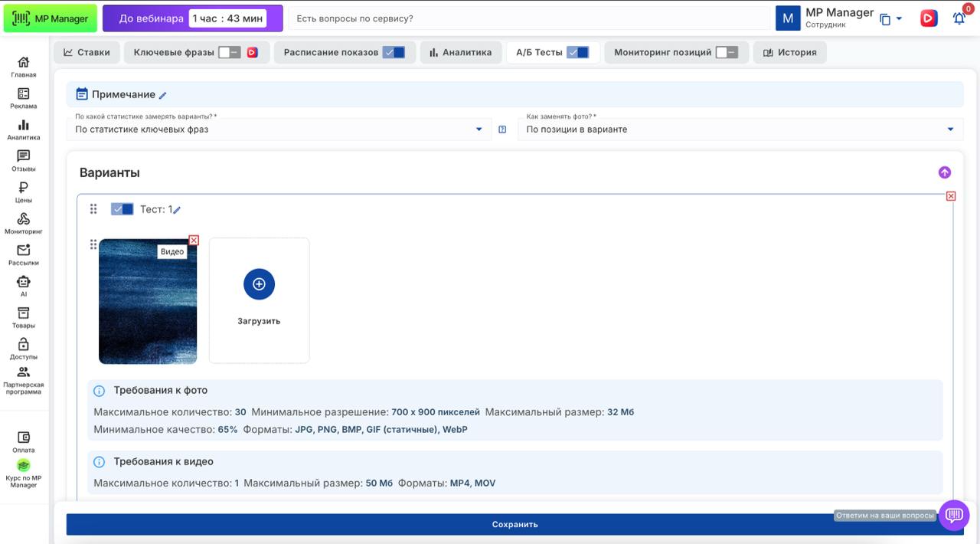Toggle the Ключевые фразы switch
The width and height of the screenshot is (980, 544).
(x=229, y=53)
